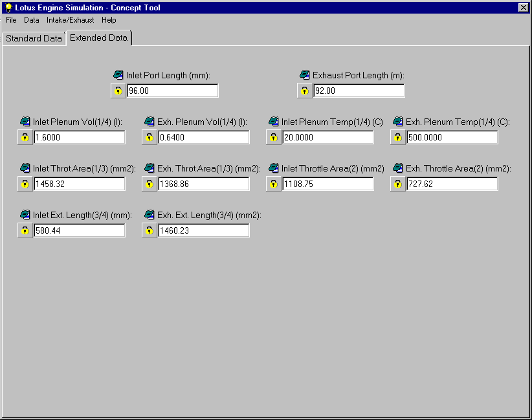Click the Exhaust Port Length field showing 92.00
Viewport: 532px width, 420px height.
tap(359, 91)
